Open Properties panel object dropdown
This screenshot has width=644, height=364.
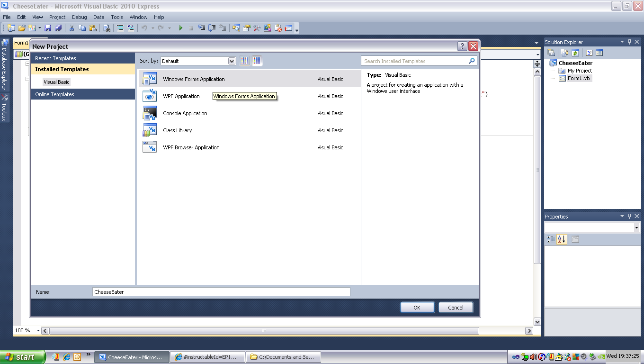636,227
